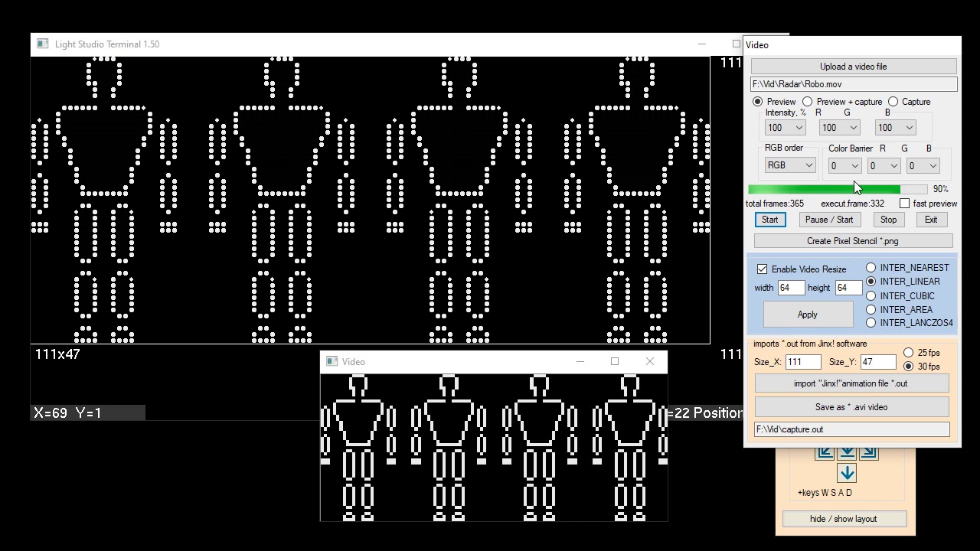Click the Stop button

888,220
